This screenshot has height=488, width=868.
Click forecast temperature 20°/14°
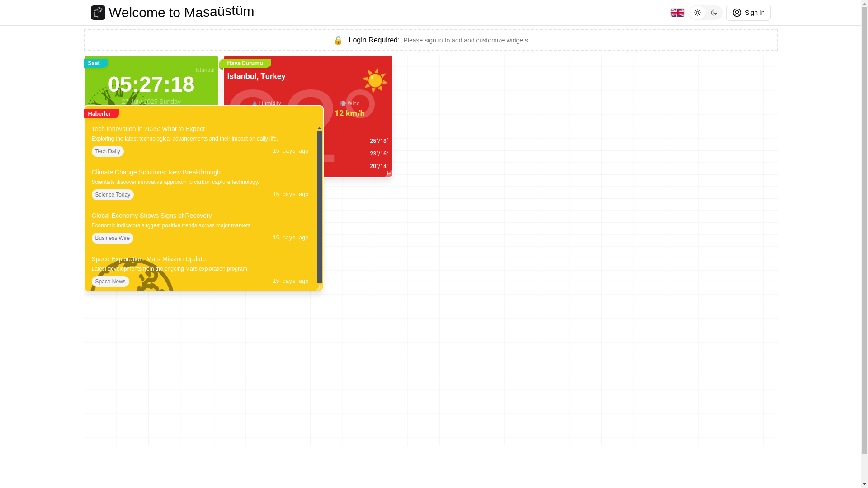tap(379, 166)
